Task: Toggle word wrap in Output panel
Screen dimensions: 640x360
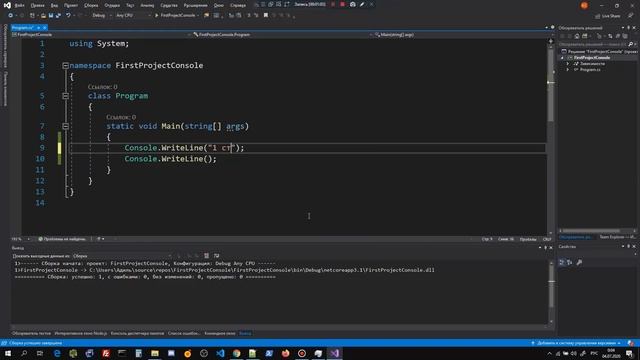Action: [217, 256]
